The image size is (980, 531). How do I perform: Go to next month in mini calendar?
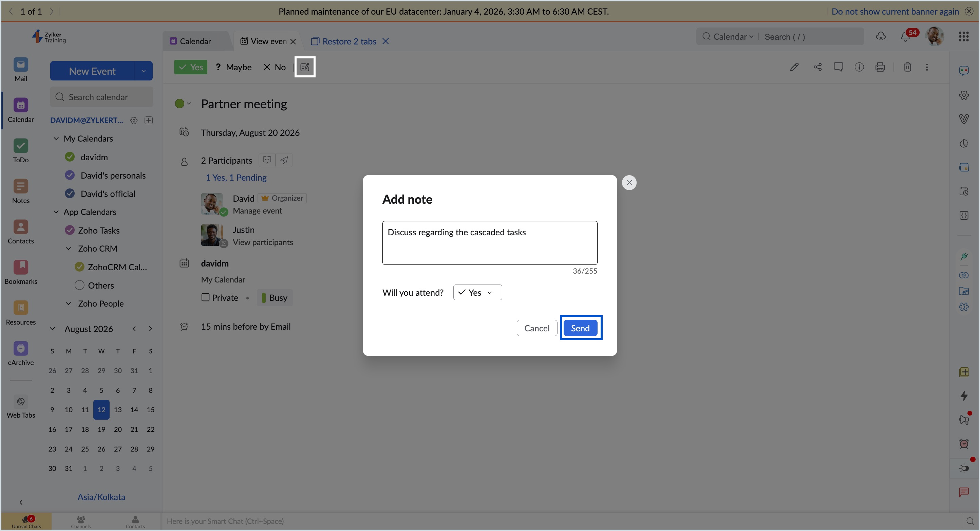pyautogui.click(x=151, y=329)
